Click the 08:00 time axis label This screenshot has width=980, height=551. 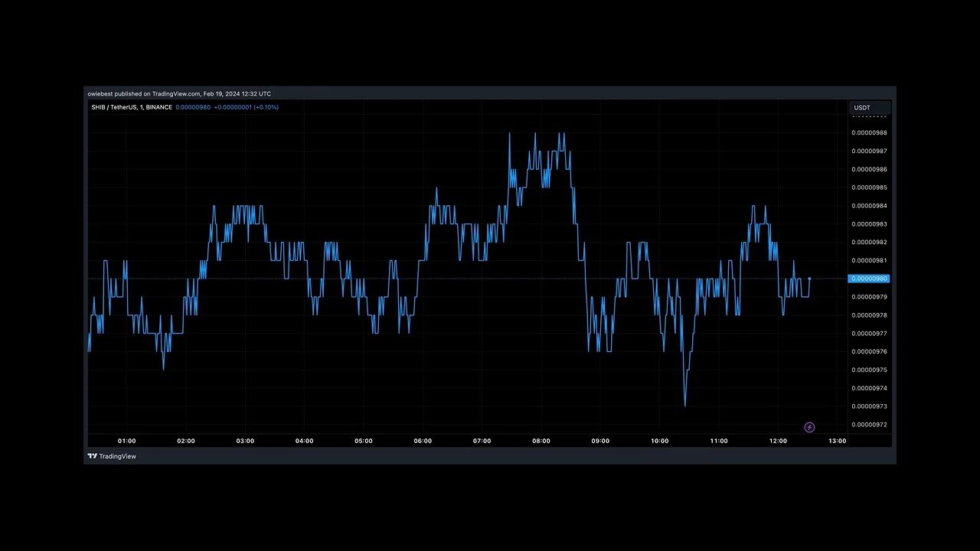click(541, 441)
